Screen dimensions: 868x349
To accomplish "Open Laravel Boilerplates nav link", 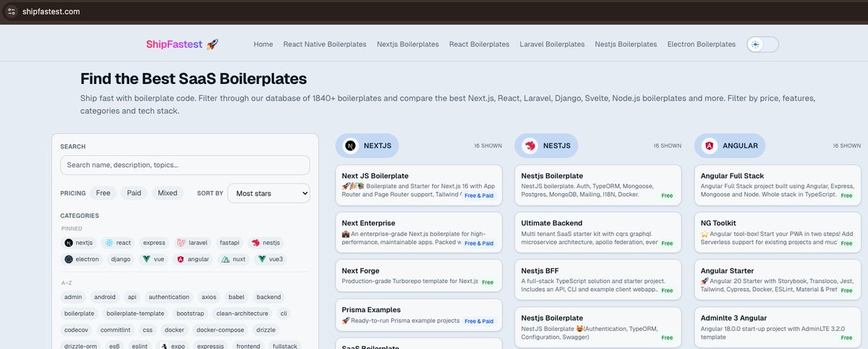I will pyautogui.click(x=552, y=44).
